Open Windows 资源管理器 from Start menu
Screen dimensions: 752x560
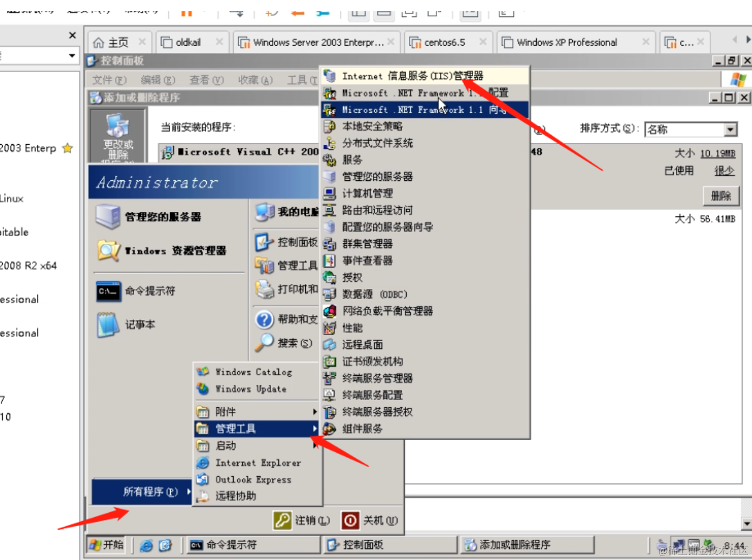(168, 251)
